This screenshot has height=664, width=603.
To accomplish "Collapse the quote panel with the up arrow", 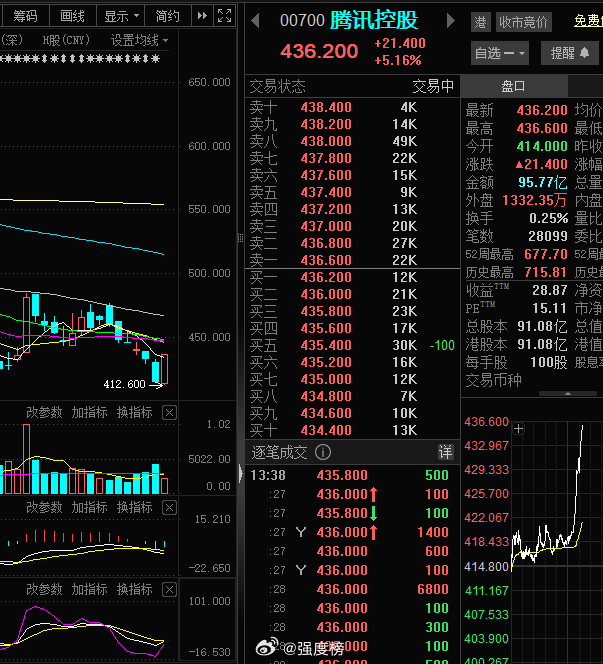I will coord(568,393).
